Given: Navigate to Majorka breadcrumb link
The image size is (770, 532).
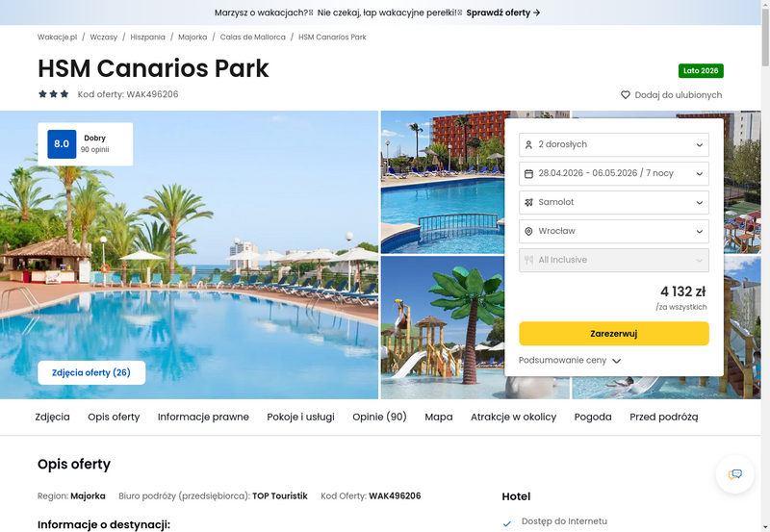Looking at the screenshot, I should (192, 37).
